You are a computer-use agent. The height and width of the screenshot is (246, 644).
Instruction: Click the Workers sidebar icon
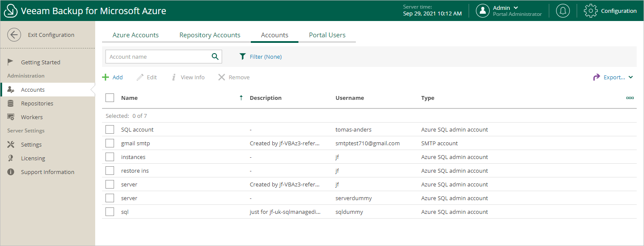tap(11, 117)
